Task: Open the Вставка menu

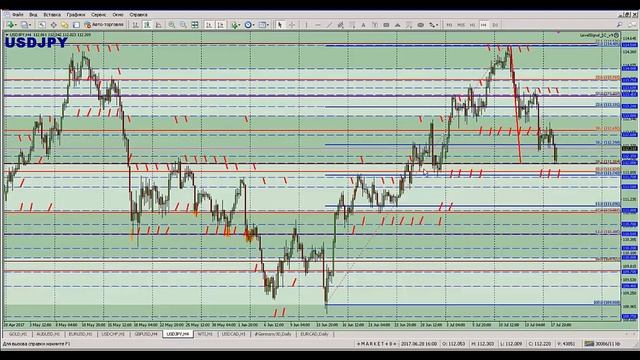Action: point(52,15)
